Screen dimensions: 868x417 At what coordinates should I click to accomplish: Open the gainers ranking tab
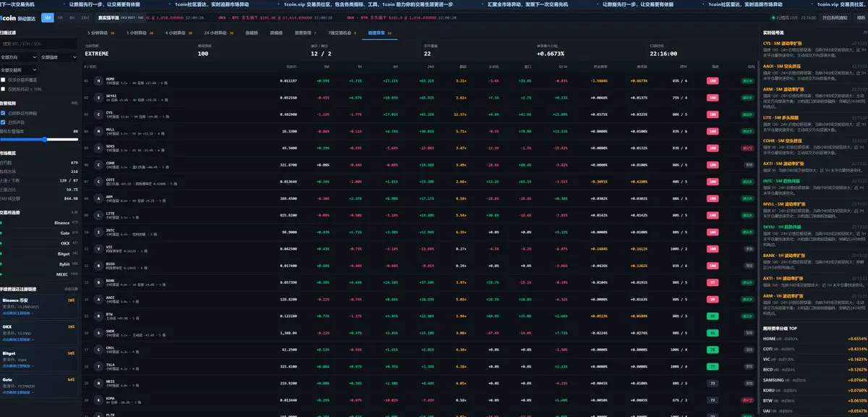251,33
